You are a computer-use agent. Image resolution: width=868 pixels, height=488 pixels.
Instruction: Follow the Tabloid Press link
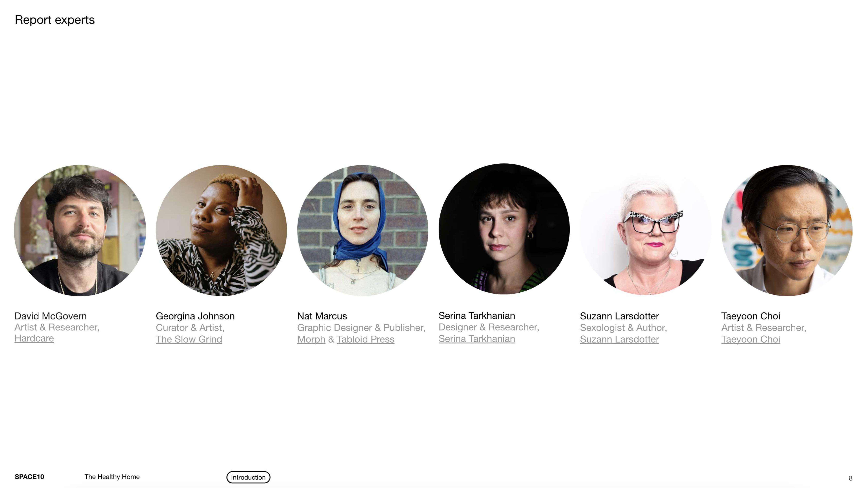pyautogui.click(x=365, y=339)
